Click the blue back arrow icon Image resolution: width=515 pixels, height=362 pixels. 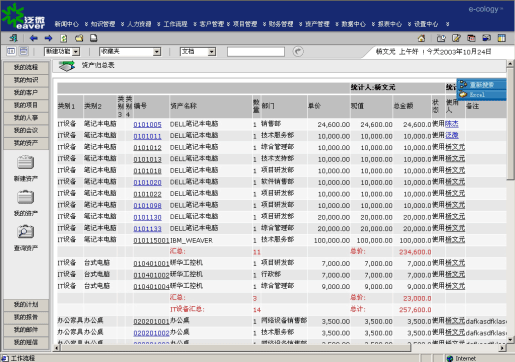tap(34, 38)
